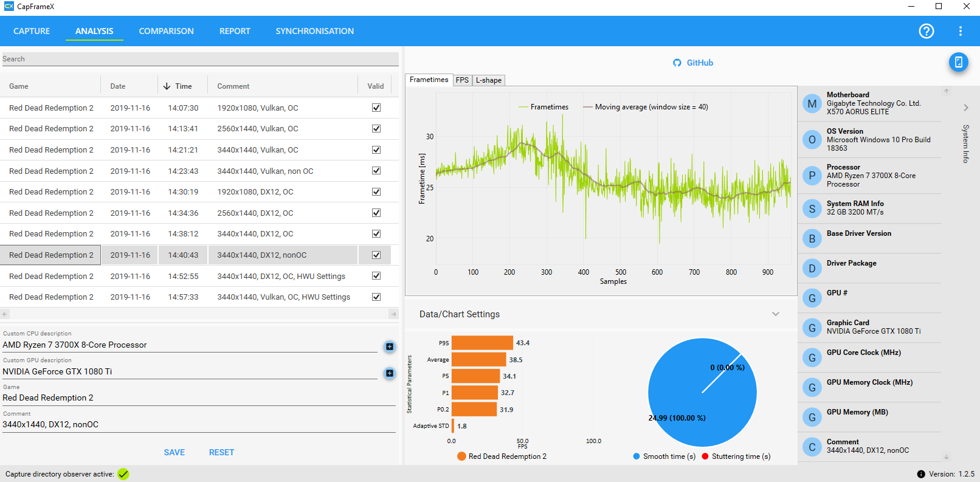980x482 pixels.
Task: Open the REPORT tab
Action: pyautogui.click(x=235, y=31)
